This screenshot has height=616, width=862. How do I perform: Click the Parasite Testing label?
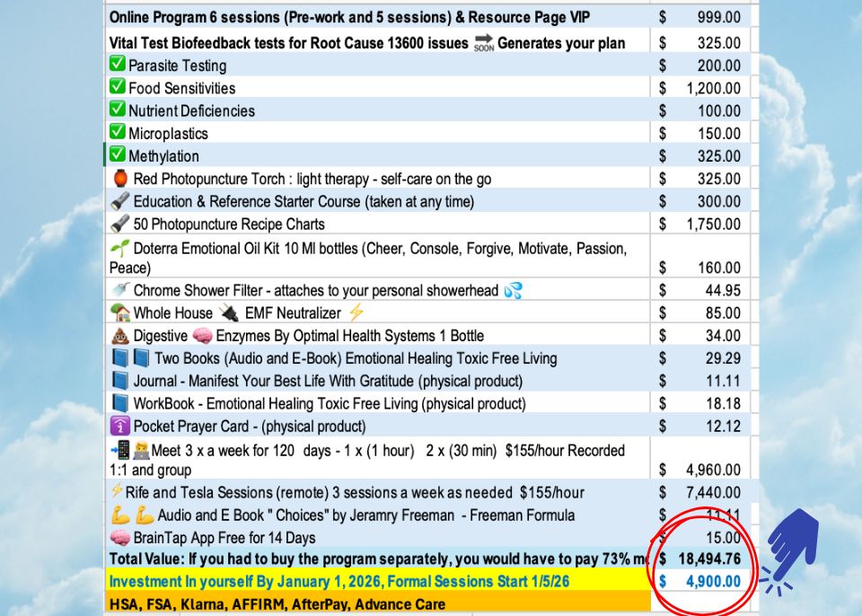178,66
